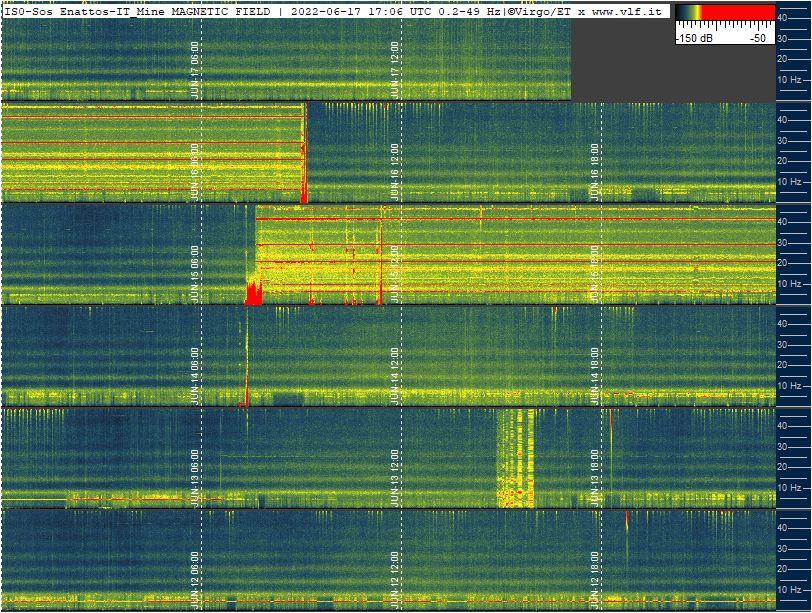
Task: Click the www.vlf.it link in the header
Action: point(629,12)
